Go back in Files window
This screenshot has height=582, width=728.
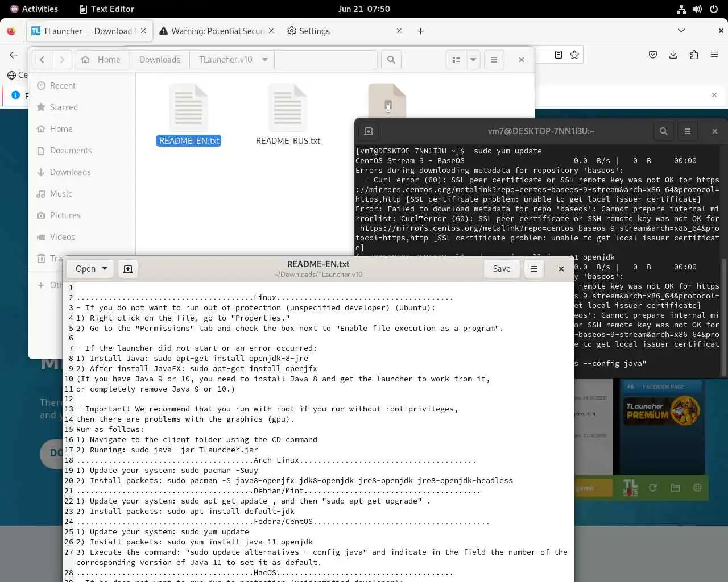pos(42,59)
